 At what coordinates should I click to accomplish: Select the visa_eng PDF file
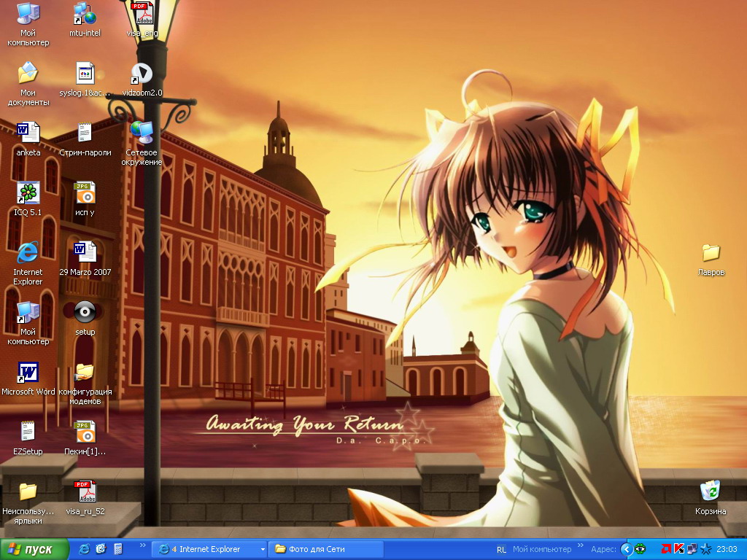tap(142, 20)
